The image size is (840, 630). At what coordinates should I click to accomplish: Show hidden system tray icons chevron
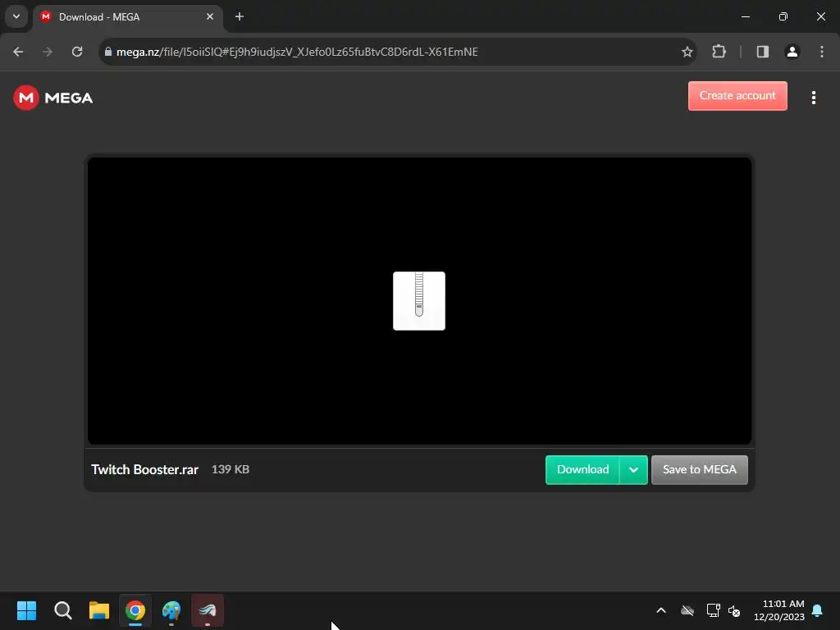tap(661, 610)
